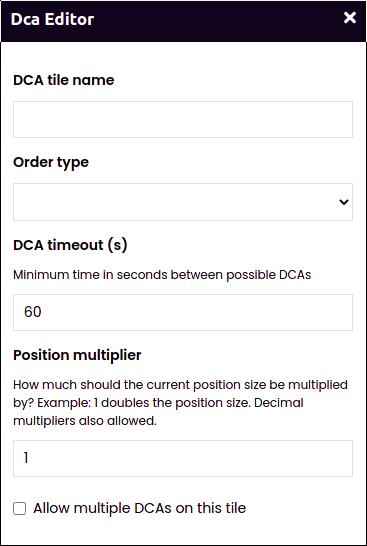Click the 'Order type' label
The image size is (367, 546).
pyautogui.click(x=51, y=163)
